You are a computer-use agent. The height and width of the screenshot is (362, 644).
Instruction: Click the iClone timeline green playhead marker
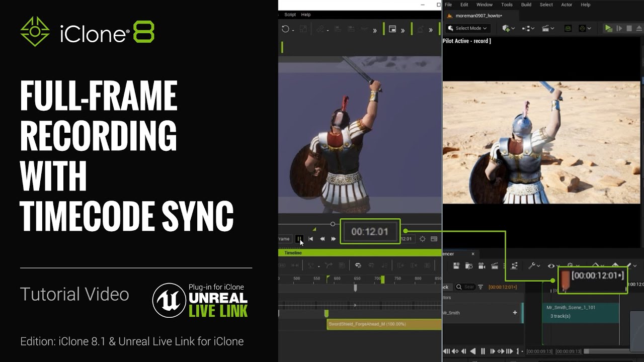coord(382,280)
